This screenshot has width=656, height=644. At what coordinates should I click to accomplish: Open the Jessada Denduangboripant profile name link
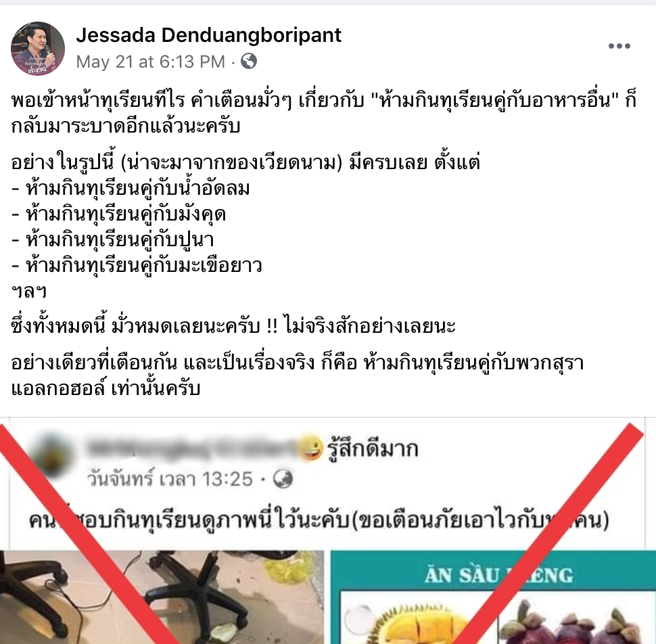pyautogui.click(x=208, y=34)
